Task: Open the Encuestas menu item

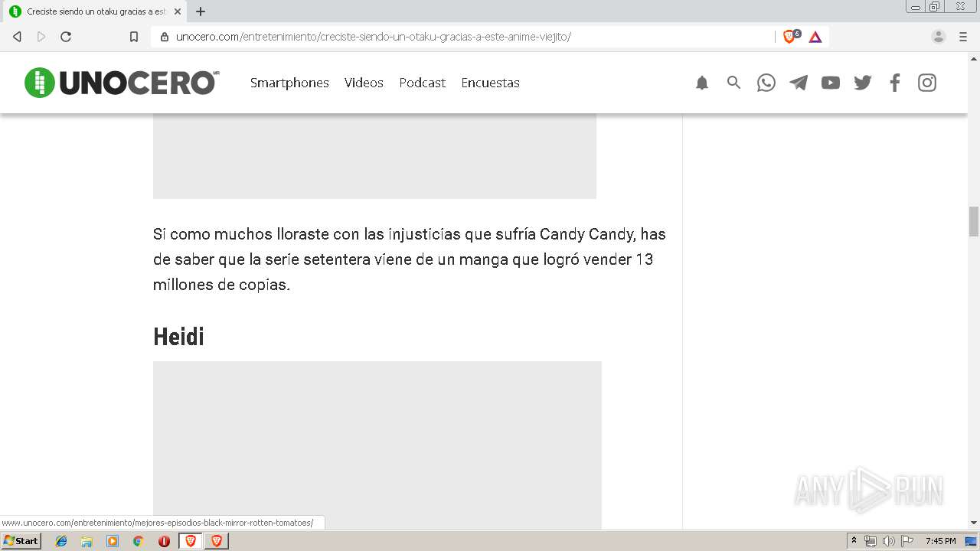Action: click(x=490, y=83)
